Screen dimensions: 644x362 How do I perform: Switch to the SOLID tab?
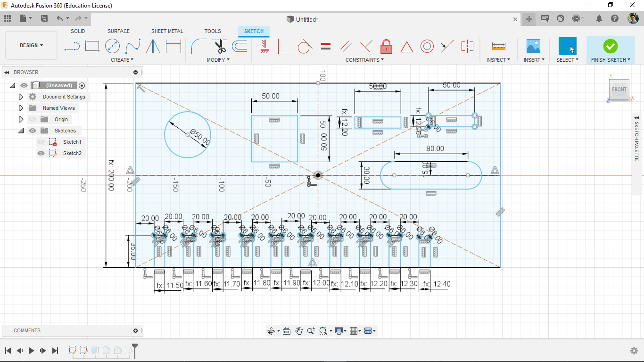tap(78, 31)
